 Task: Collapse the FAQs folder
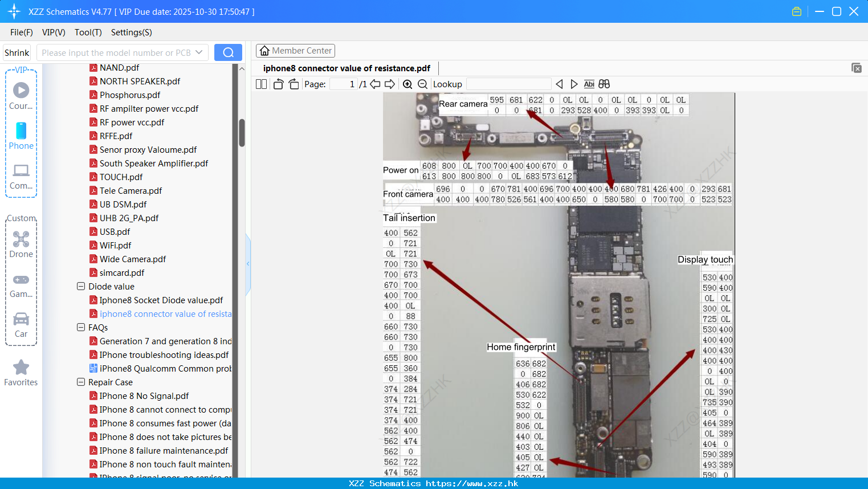(x=81, y=327)
